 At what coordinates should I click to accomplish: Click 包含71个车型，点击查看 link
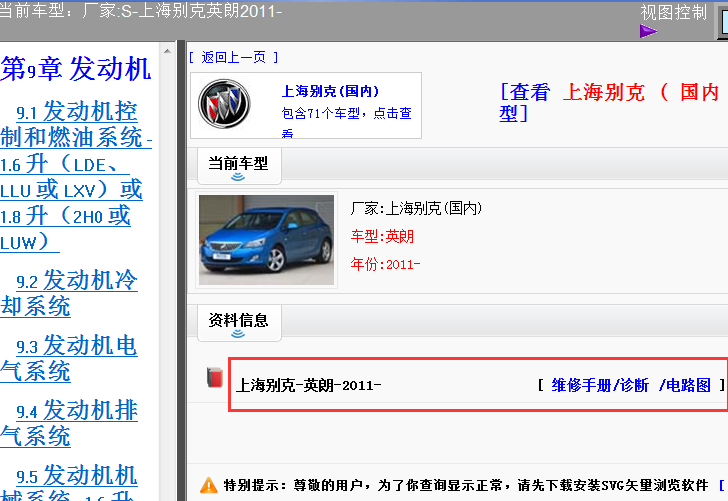[x=347, y=123]
